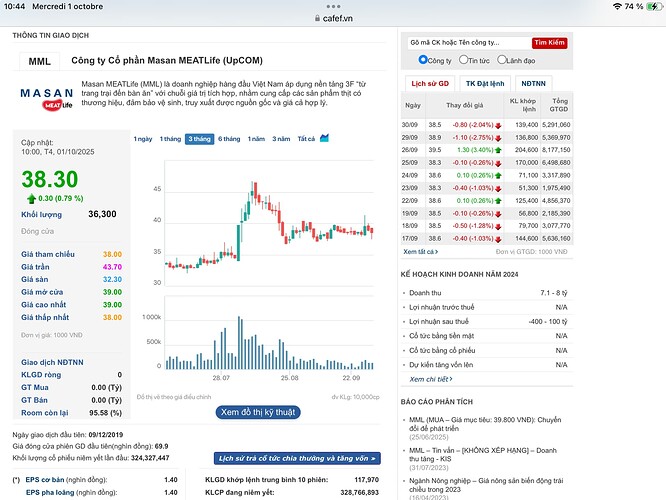The width and height of the screenshot is (666, 500).
Task: Select the 1 tháng chart range
Action: tap(170, 139)
